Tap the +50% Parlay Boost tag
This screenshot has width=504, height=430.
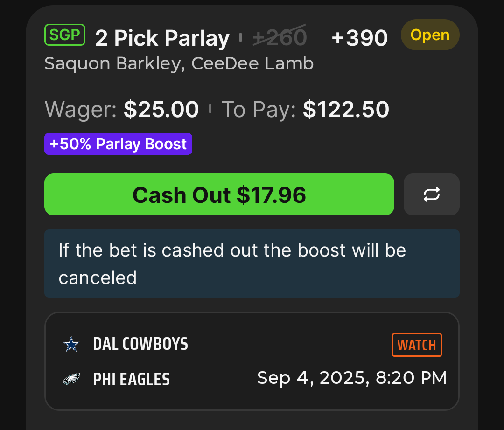coord(118,144)
